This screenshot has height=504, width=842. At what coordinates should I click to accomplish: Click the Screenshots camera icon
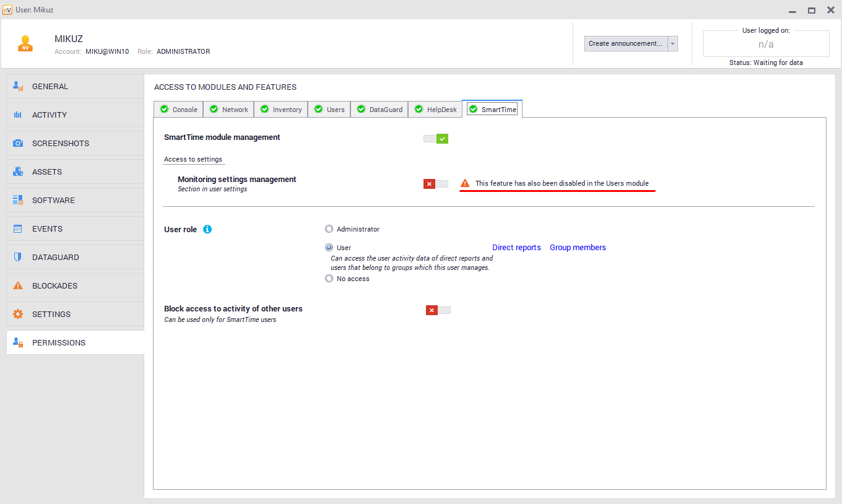pyautogui.click(x=18, y=144)
